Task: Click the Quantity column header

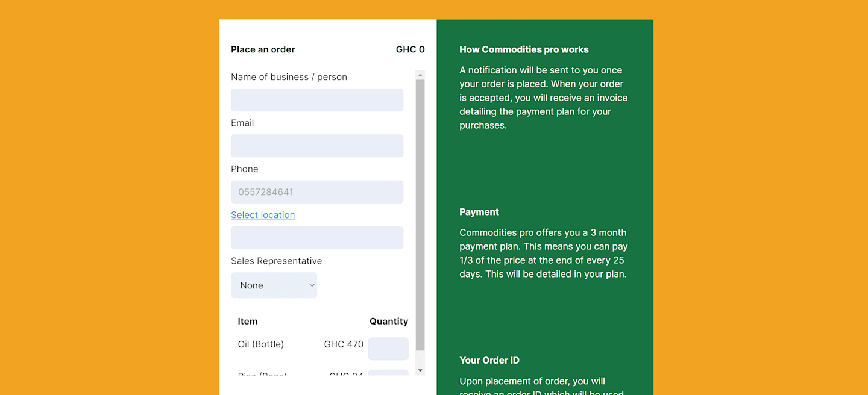Action: (x=389, y=322)
